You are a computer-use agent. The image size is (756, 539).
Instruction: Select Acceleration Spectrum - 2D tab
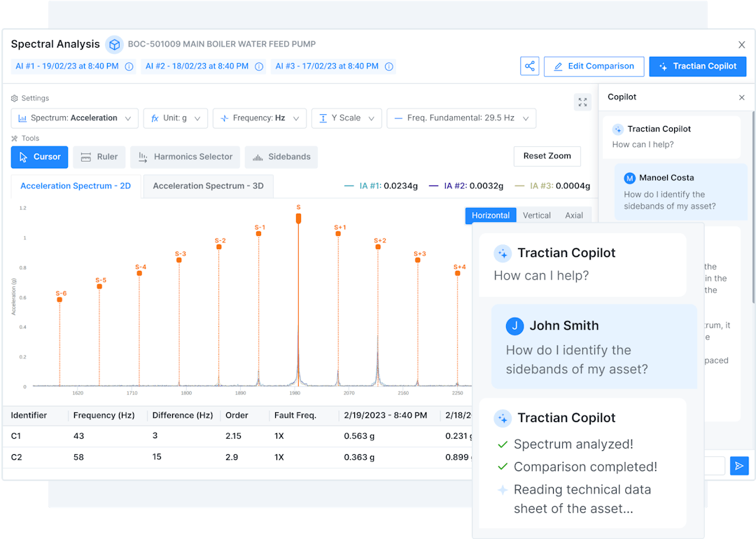(x=76, y=186)
